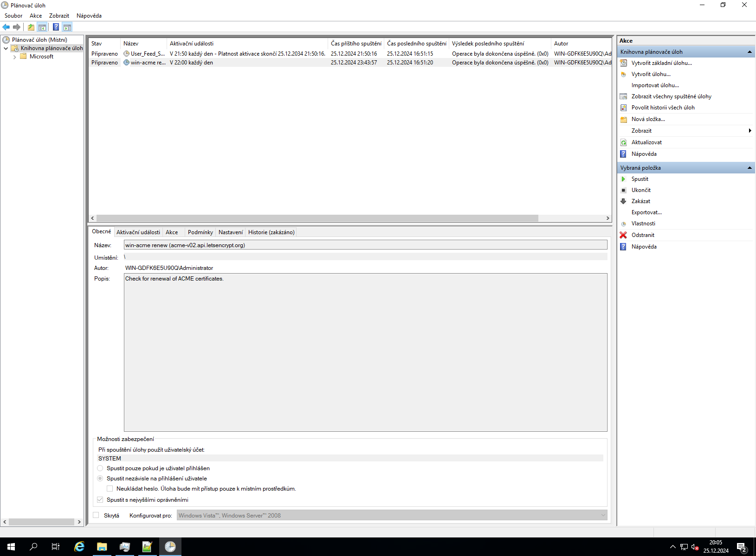Open 'Vlastnosti' for the selected task
This screenshot has height=556, width=756.
coord(644,223)
